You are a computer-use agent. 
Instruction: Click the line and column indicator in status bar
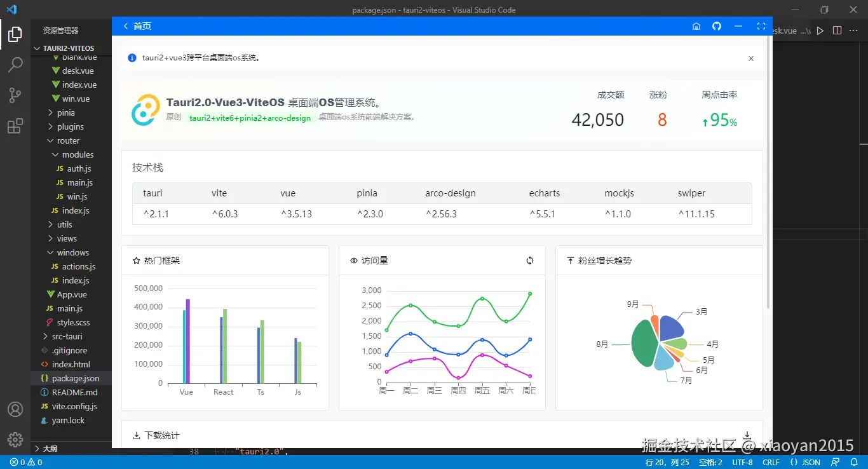(x=667, y=463)
